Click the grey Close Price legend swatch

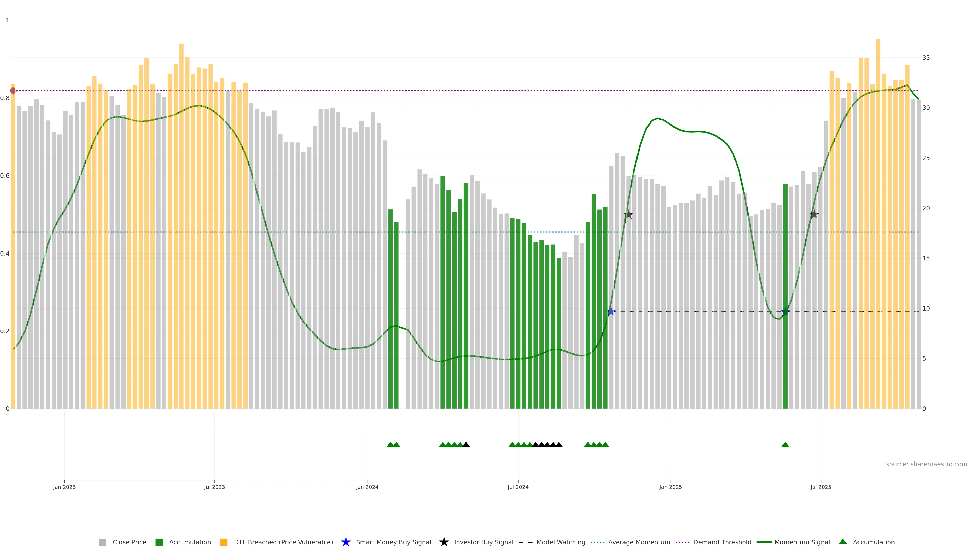(102, 542)
